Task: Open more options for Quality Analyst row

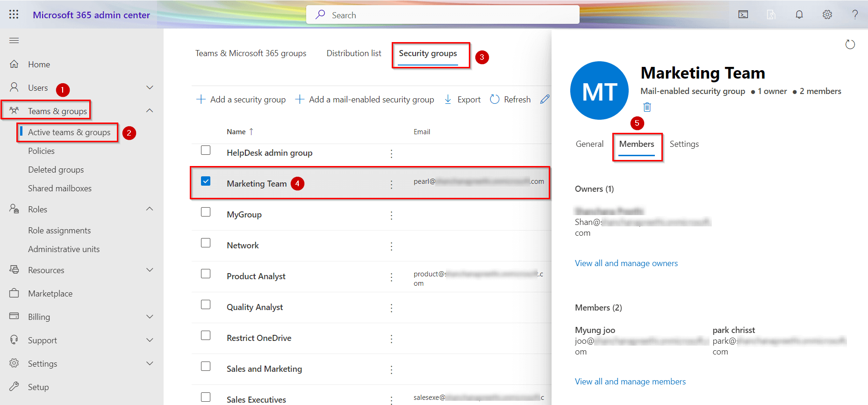Action: click(391, 308)
